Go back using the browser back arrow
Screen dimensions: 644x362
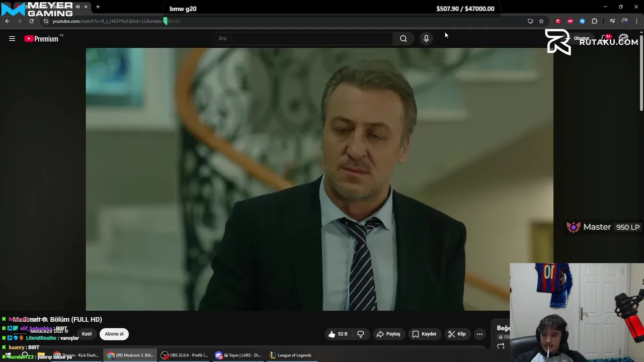(x=8, y=21)
